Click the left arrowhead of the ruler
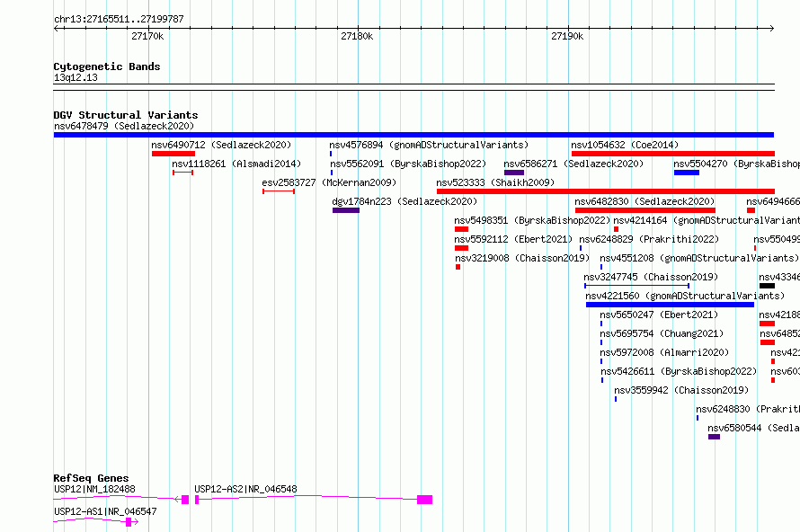This screenshot has height=532, width=800. pyautogui.click(x=56, y=29)
